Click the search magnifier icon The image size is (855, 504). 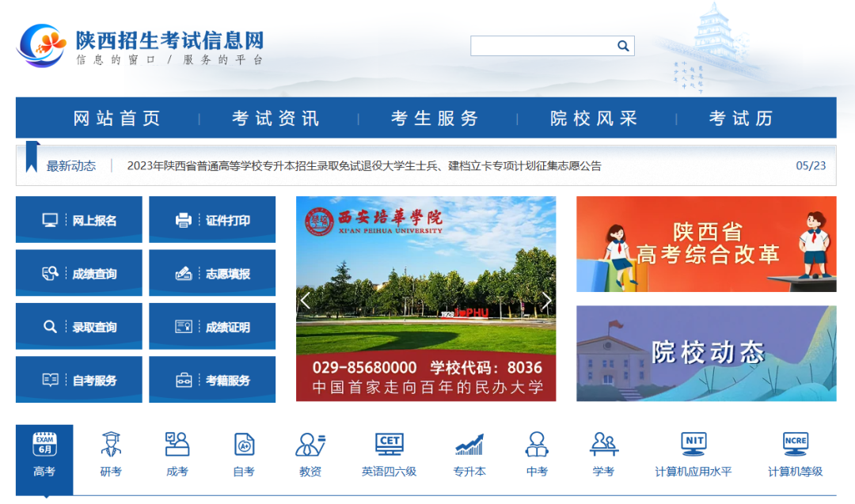point(623,46)
